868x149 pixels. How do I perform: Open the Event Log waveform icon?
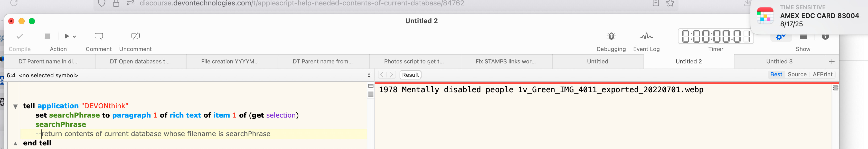646,36
